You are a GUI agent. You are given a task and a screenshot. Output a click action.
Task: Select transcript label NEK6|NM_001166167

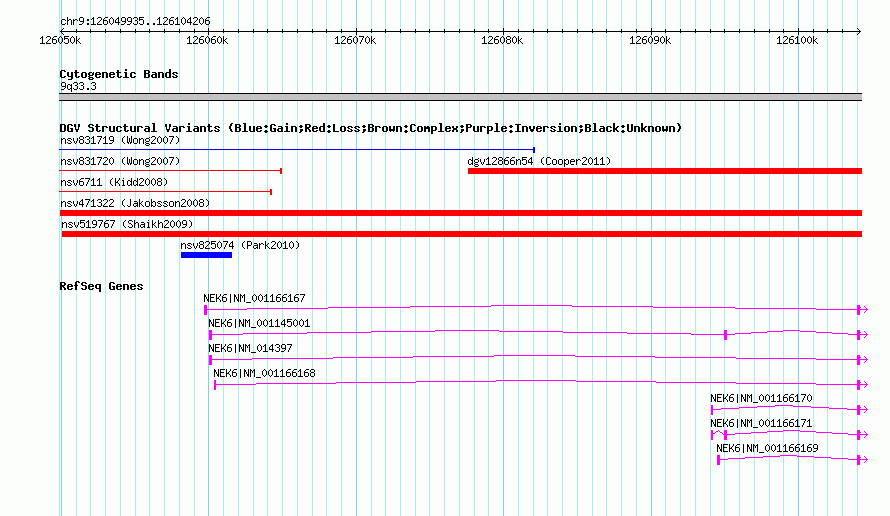pos(254,298)
